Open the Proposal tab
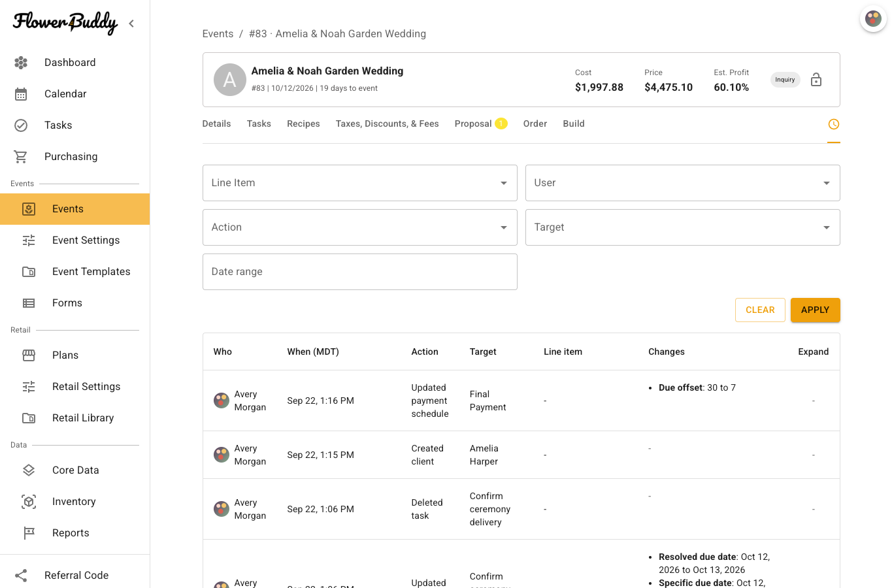 pos(481,124)
